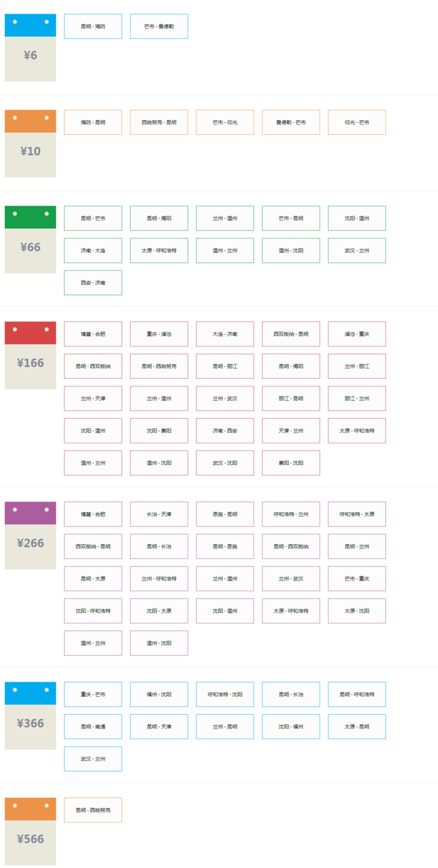Screen dimensions: 438x868
Task: Select the 襄阳 - 沈阳 route
Action: coord(291,463)
